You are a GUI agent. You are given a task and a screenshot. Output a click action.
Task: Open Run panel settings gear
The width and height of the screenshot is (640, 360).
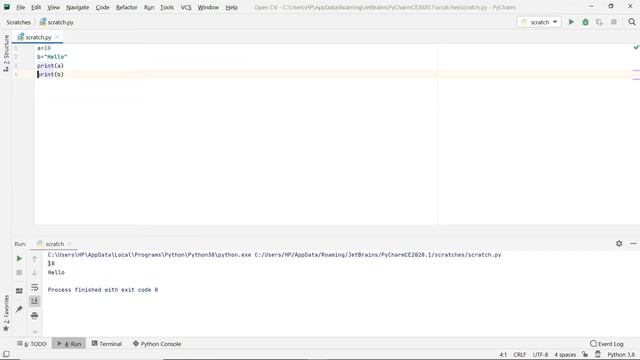click(619, 243)
